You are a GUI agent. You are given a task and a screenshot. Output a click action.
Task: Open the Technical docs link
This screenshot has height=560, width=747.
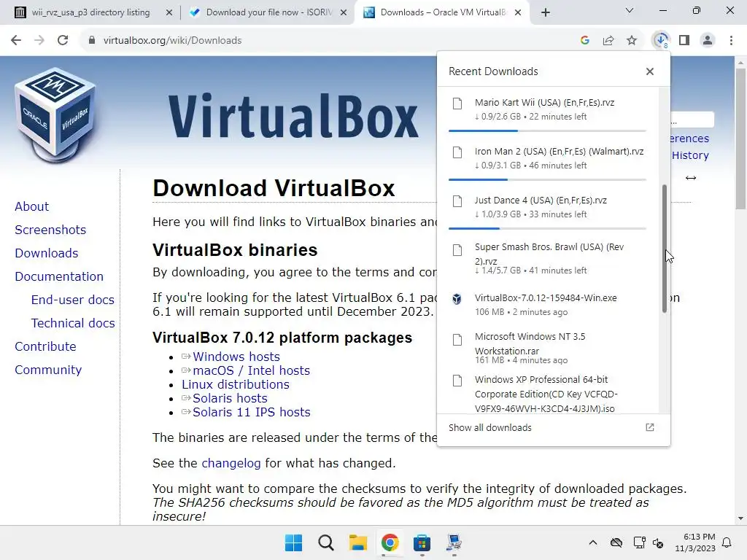73,323
